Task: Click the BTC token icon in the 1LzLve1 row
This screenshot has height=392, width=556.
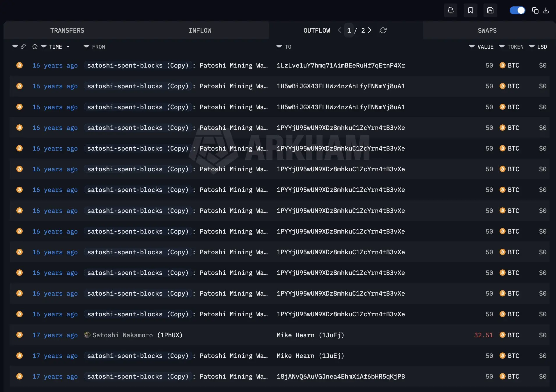Action: [x=502, y=65]
